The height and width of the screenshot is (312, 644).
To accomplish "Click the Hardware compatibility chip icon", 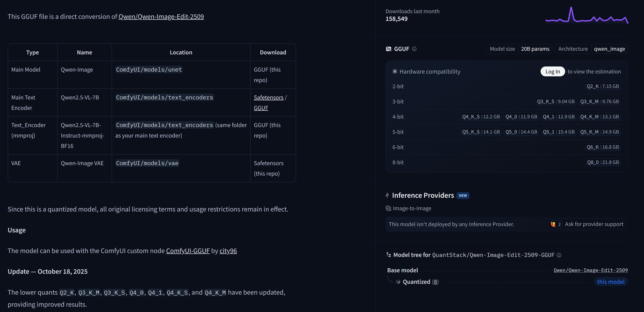I will (395, 72).
